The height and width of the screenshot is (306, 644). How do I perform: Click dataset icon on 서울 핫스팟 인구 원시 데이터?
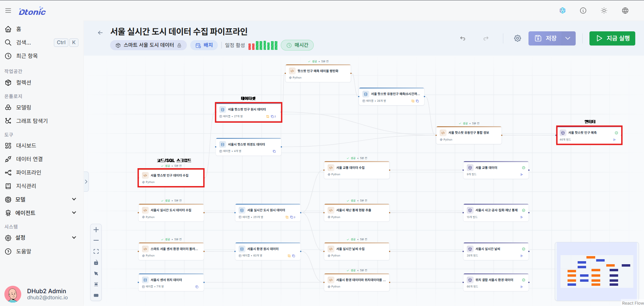223,110
